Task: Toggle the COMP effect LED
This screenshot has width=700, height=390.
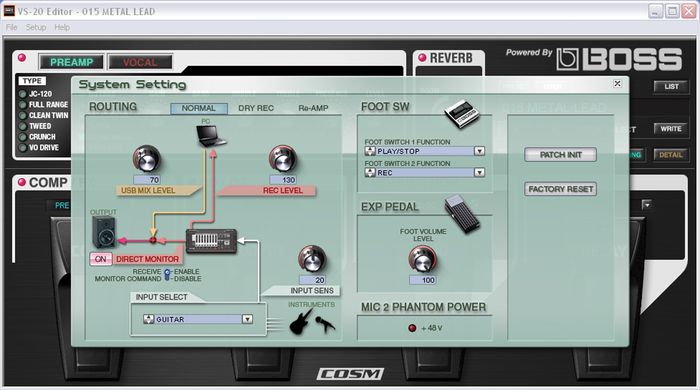Action: click(x=21, y=182)
